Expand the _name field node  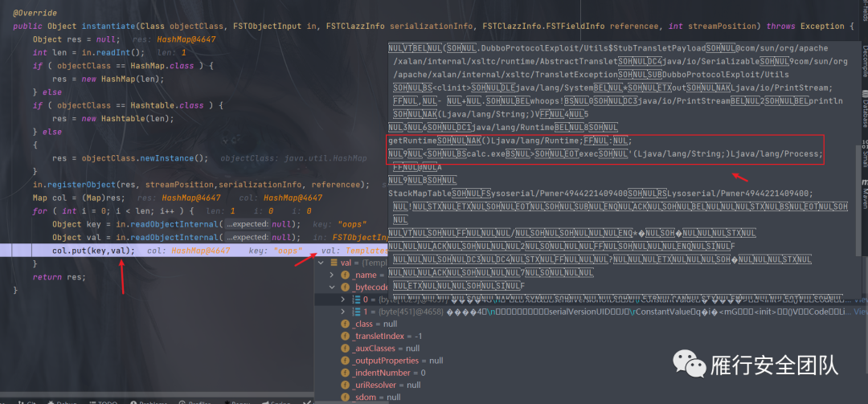(332, 275)
